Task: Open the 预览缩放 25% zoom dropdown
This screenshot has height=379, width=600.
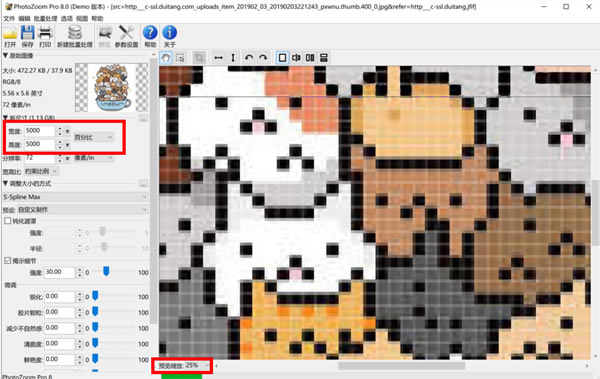Action: point(183,366)
